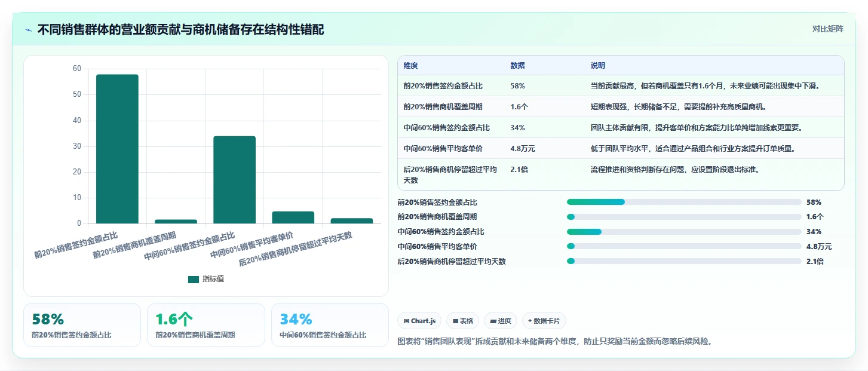The image size is (868, 371).
Task: Click the 34% value in the table
Action: pos(517,128)
